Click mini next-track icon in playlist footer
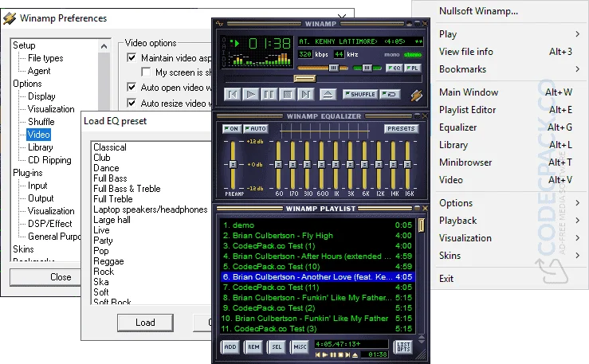This screenshot has height=364, width=589. coord(348,354)
